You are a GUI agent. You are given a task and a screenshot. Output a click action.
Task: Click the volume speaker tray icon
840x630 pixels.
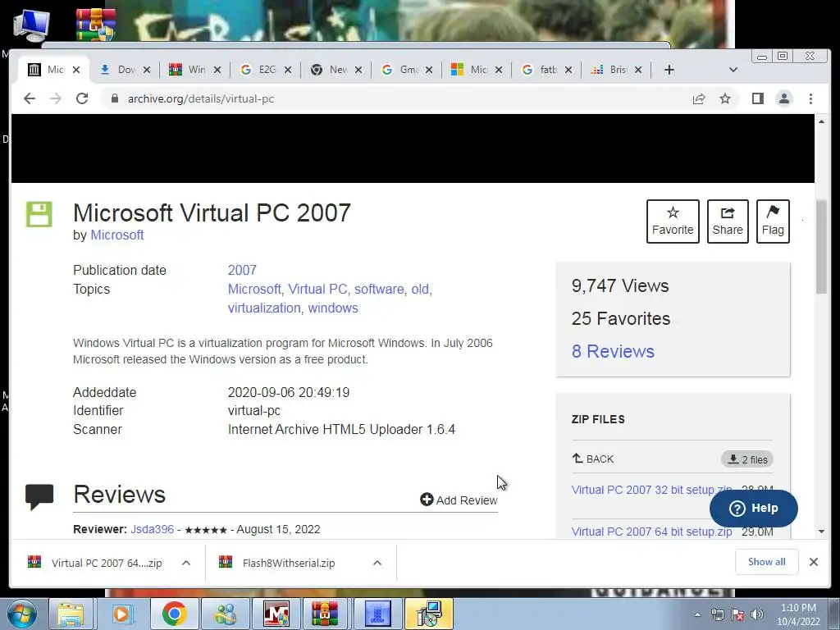[757, 614]
